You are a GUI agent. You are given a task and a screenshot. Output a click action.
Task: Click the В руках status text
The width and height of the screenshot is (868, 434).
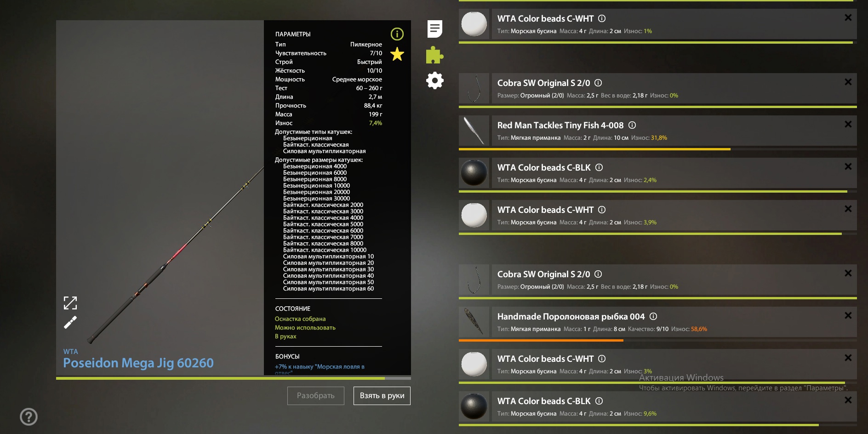point(286,336)
